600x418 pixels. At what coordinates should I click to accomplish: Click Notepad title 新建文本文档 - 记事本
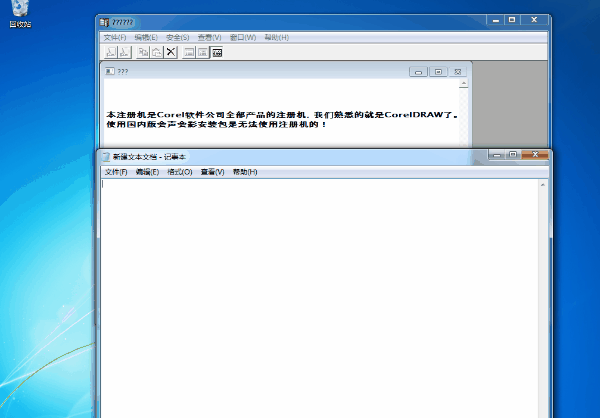[149, 157]
